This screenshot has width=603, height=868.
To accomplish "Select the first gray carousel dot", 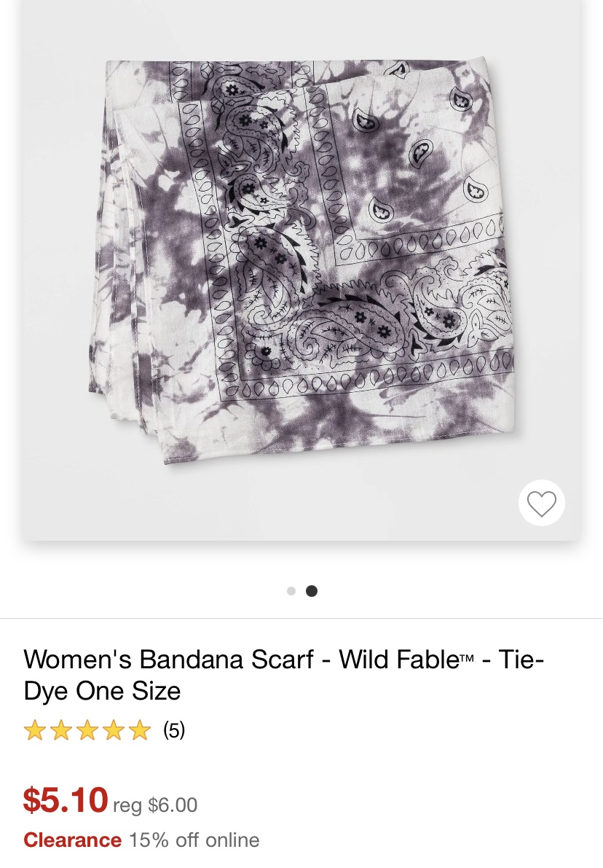I will [291, 591].
